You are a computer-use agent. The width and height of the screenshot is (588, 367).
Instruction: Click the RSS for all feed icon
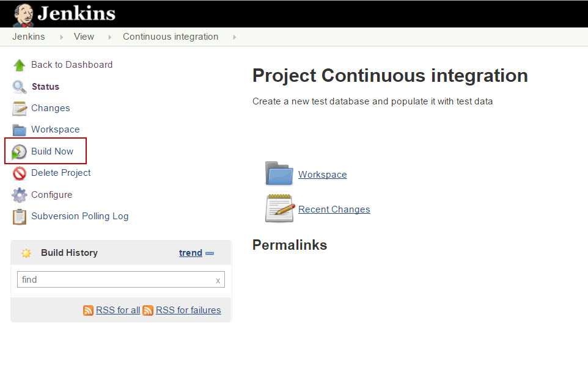[89, 310]
